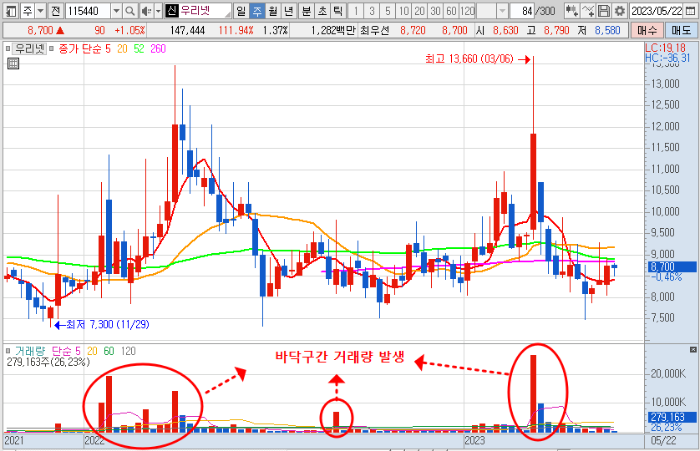Select the 120 interval button
The height and width of the screenshot is (451, 700).
pyautogui.click(x=467, y=10)
